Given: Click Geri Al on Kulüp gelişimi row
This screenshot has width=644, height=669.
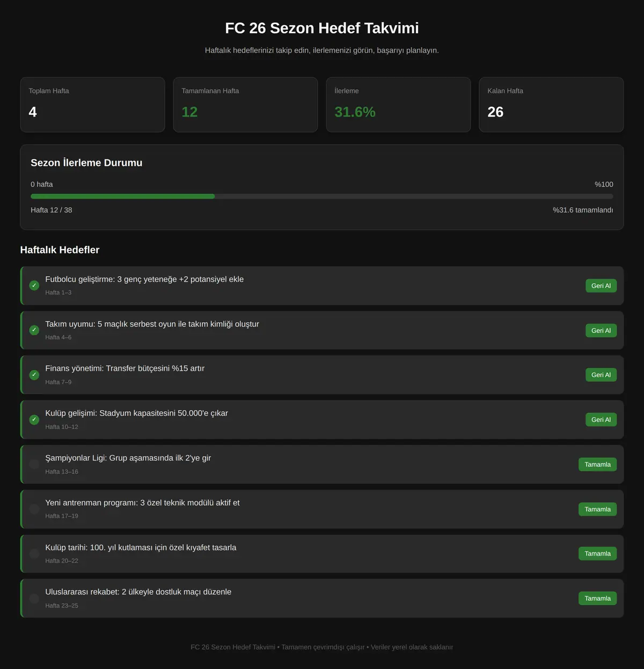Looking at the screenshot, I should click(601, 419).
